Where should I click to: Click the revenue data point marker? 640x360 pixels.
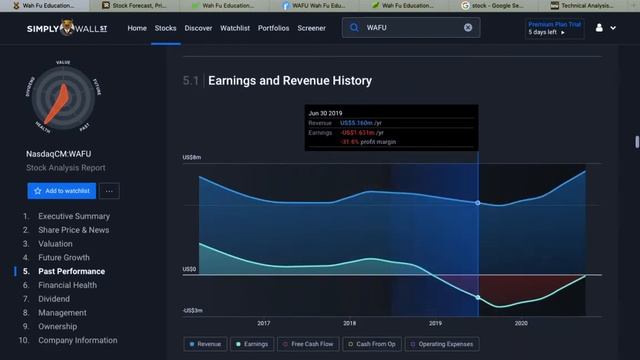pyautogui.click(x=478, y=203)
